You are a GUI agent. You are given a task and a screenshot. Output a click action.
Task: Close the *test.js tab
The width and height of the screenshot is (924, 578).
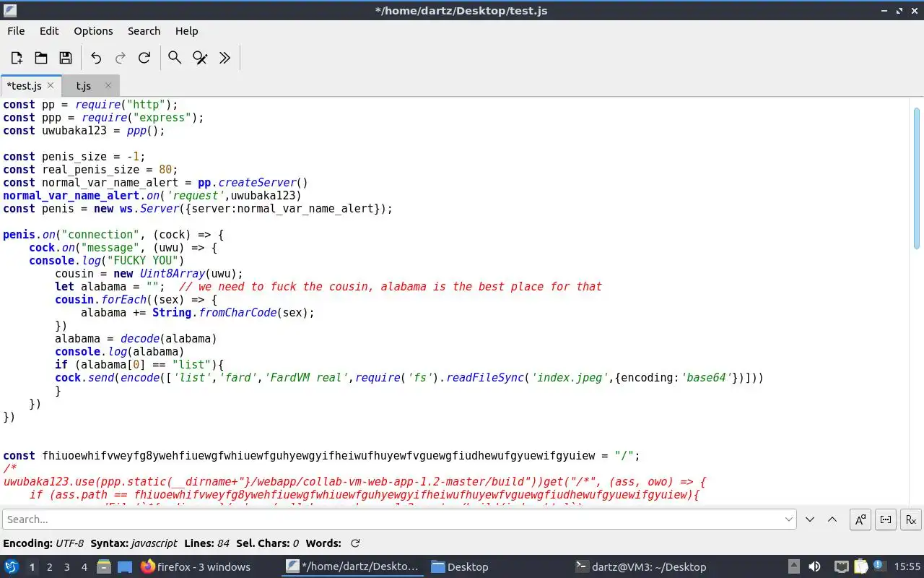click(x=51, y=85)
